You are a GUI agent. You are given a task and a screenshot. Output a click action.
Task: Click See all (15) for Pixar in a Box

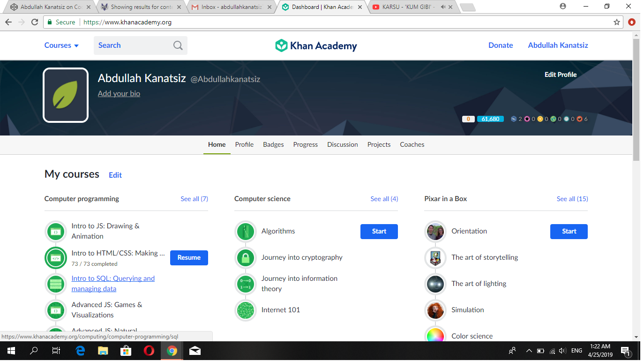(572, 199)
